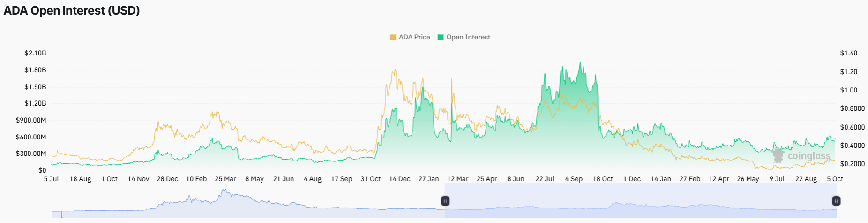Click the mid-December ADA price peak

coord(395,70)
